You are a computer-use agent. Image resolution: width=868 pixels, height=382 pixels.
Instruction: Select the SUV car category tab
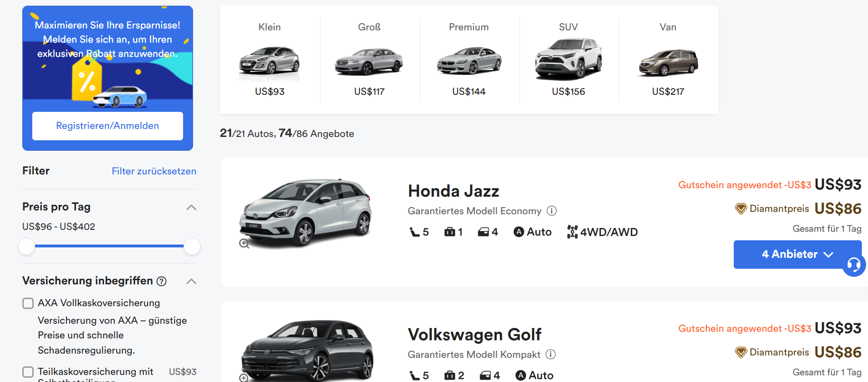568,60
